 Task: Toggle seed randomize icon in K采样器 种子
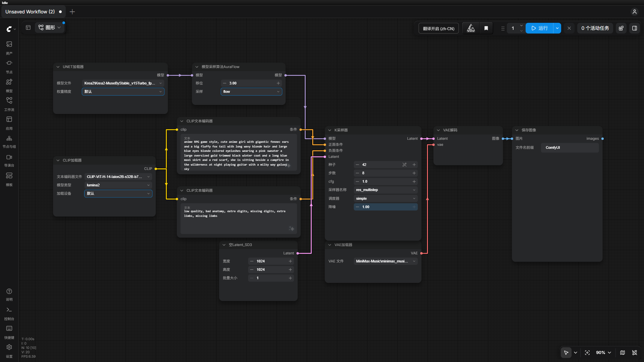[x=405, y=165]
